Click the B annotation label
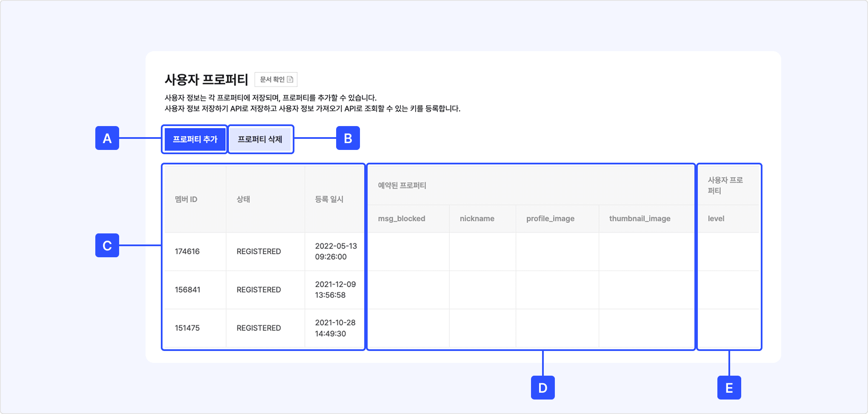The width and height of the screenshot is (868, 414). coord(348,138)
